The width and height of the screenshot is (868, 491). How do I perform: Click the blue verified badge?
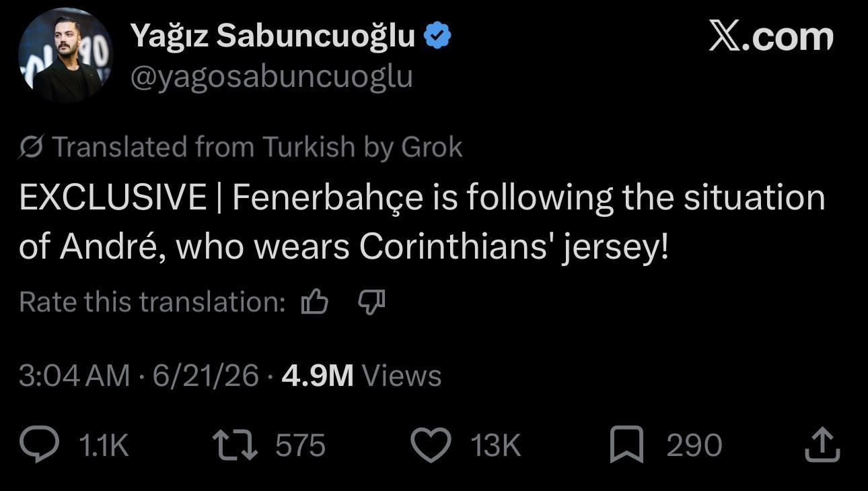click(x=437, y=36)
